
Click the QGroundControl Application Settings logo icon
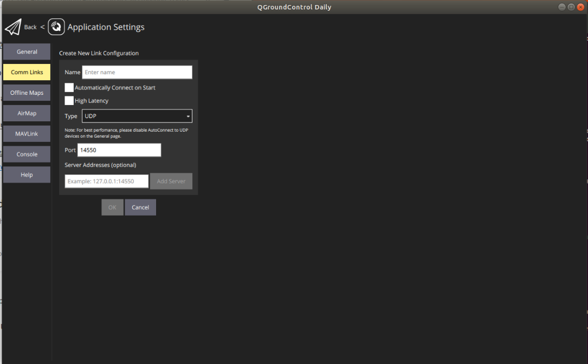click(56, 27)
